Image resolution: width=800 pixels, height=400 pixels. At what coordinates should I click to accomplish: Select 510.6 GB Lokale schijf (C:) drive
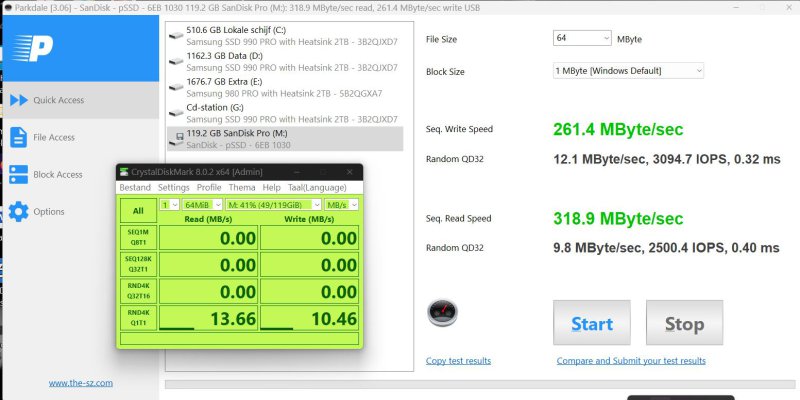click(286, 36)
